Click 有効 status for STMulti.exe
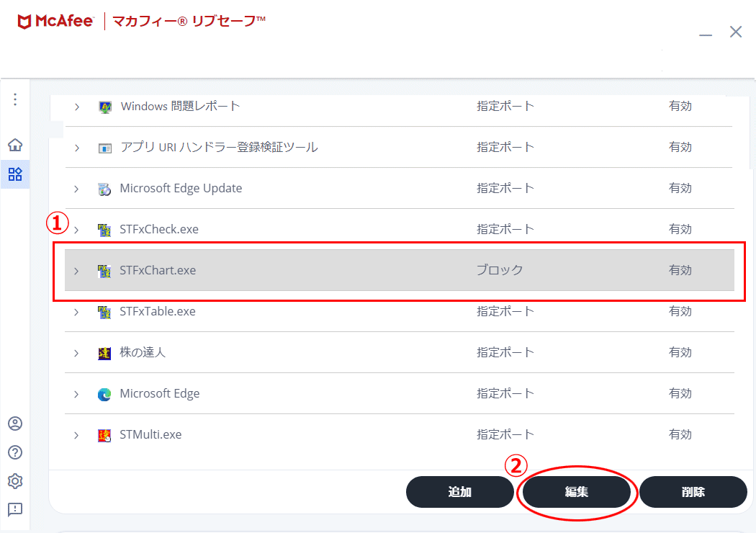 680,434
